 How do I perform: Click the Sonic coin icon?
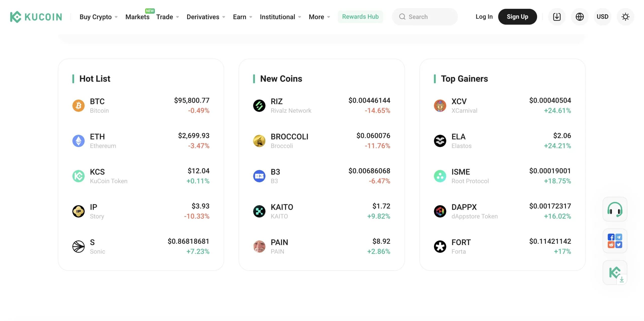[78, 246]
